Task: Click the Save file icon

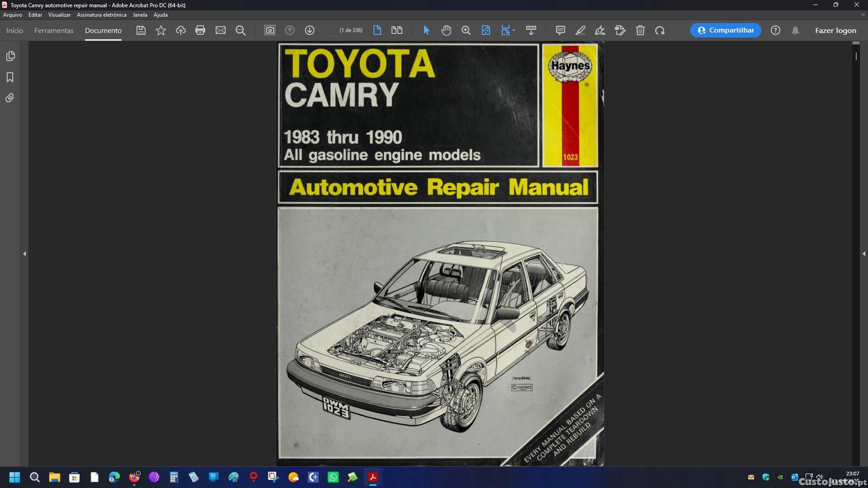Action: click(141, 30)
